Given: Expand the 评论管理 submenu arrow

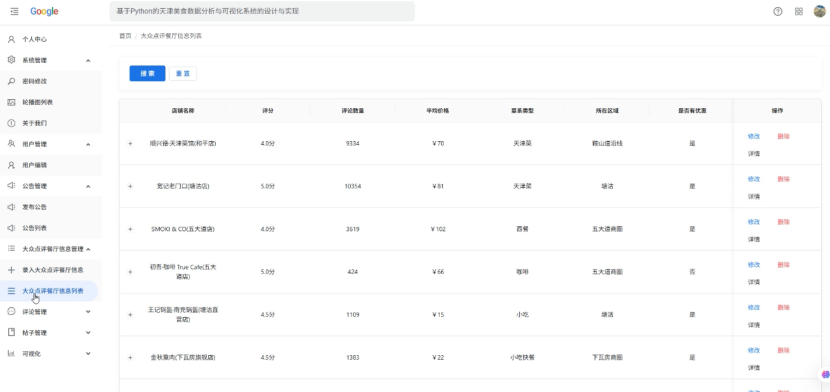Looking at the screenshot, I should point(88,312).
